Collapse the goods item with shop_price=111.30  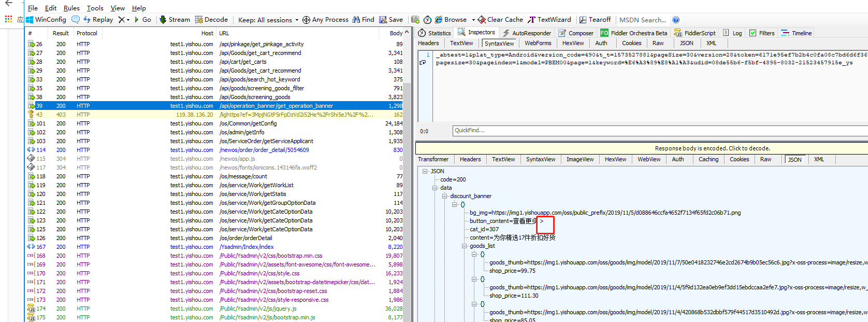click(474, 279)
